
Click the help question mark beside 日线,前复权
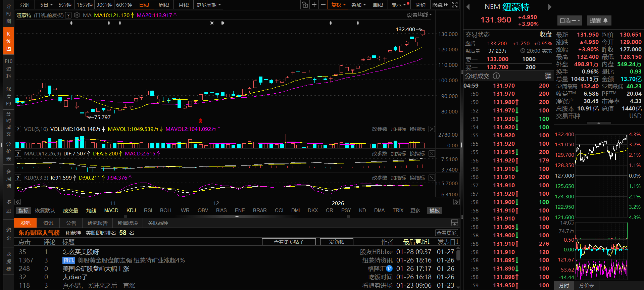coord(68,15)
